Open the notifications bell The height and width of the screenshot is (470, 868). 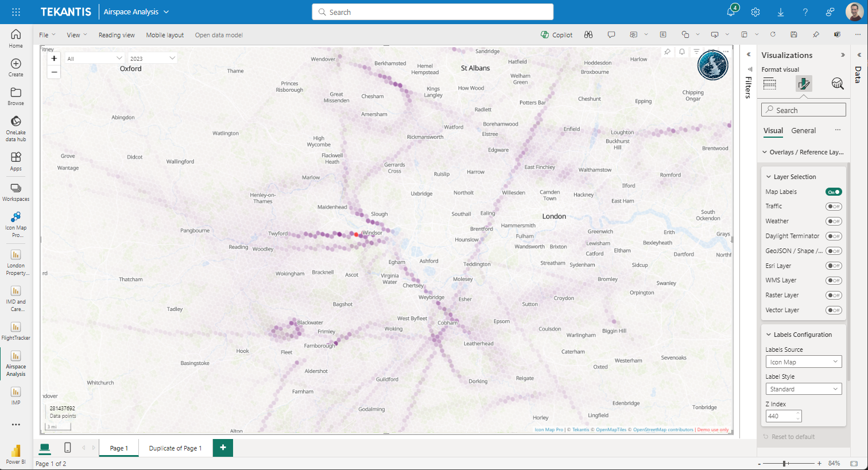click(x=731, y=12)
